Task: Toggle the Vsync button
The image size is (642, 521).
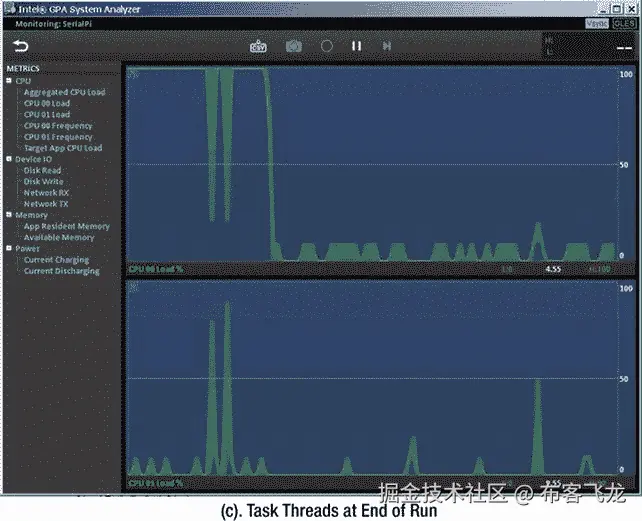Action: (x=597, y=24)
